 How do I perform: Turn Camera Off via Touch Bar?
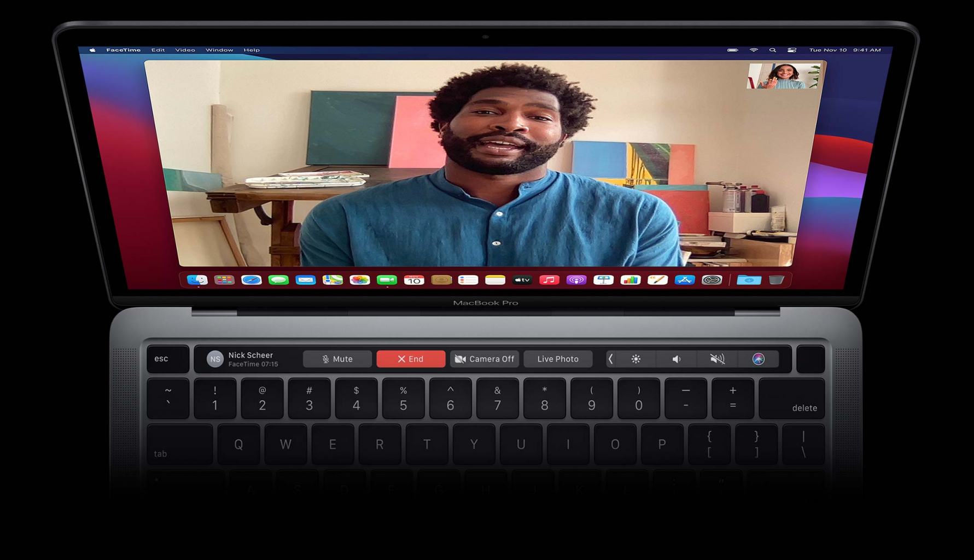click(x=485, y=359)
